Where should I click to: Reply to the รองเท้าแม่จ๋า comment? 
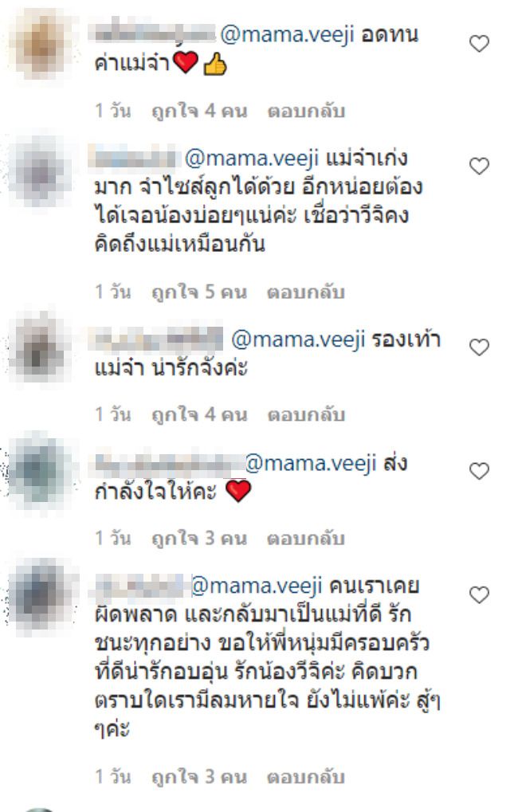(306, 415)
